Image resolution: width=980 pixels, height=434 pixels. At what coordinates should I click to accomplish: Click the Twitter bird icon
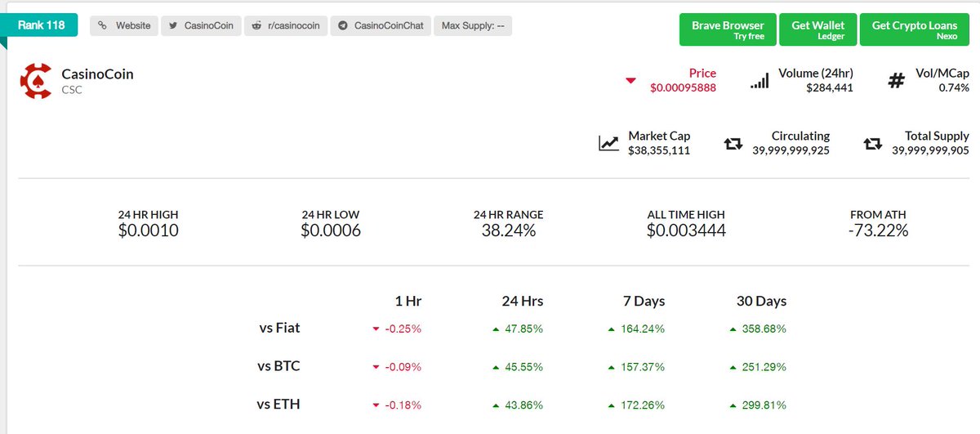[x=174, y=25]
